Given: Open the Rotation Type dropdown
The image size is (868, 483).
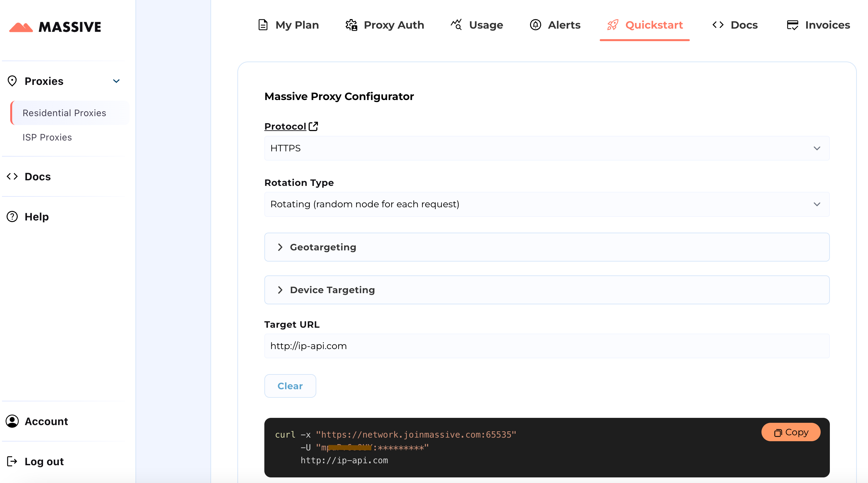Looking at the screenshot, I should (x=546, y=204).
